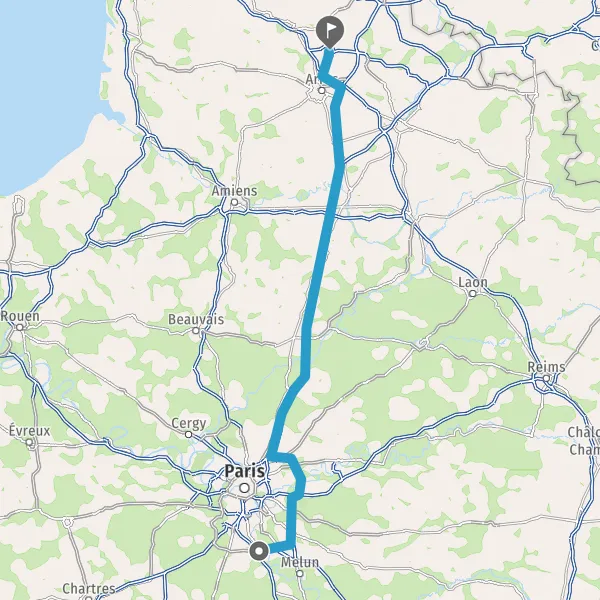This screenshot has height=600, width=600.
Task: Click the Évreux city marker
Action: point(29,442)
